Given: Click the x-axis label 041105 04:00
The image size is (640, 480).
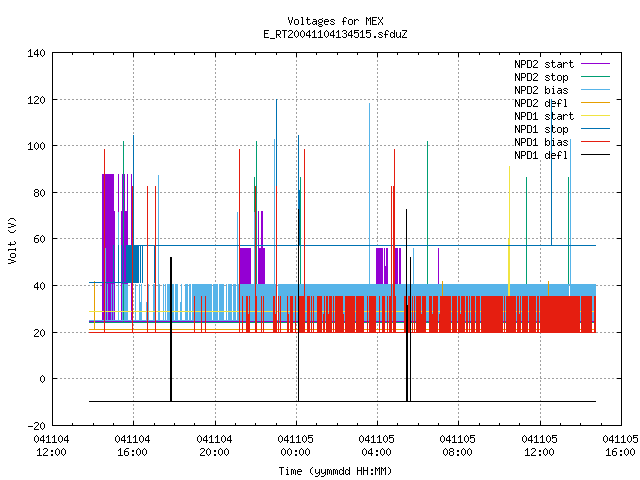Looking at the screenshot, I should tap(376, 446).
